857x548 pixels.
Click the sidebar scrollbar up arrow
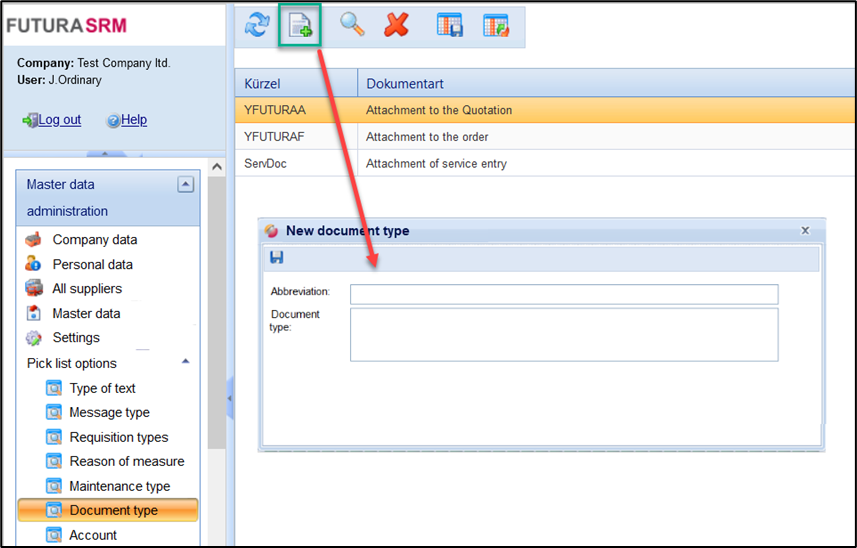click(x=216, y=167)
